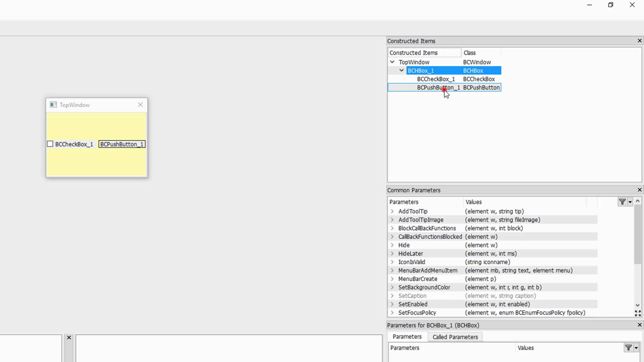Expand the AddToolTip parameter row
644x362 pixels.
(392, 211)
